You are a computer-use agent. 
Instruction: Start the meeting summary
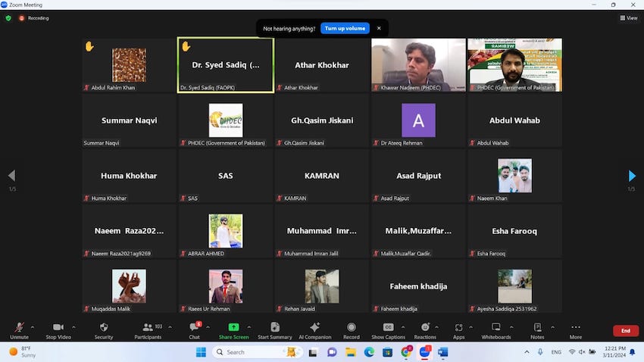pyautogui.click(x=274, y=329)
